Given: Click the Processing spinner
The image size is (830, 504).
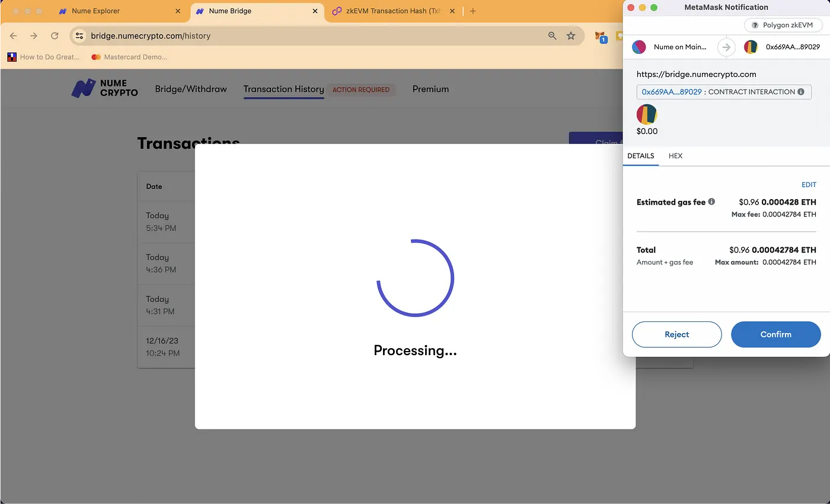Looking at the screenshot, I should point(415,277).
